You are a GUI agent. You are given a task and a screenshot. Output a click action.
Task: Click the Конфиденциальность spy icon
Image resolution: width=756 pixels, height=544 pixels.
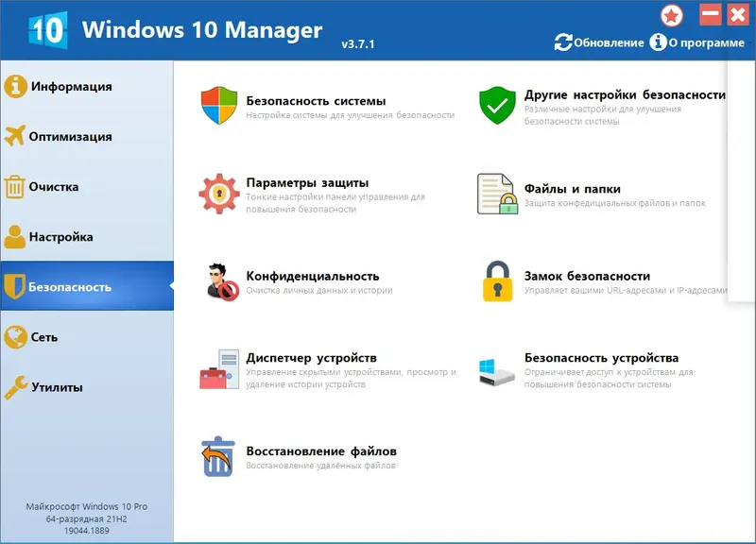222,281
